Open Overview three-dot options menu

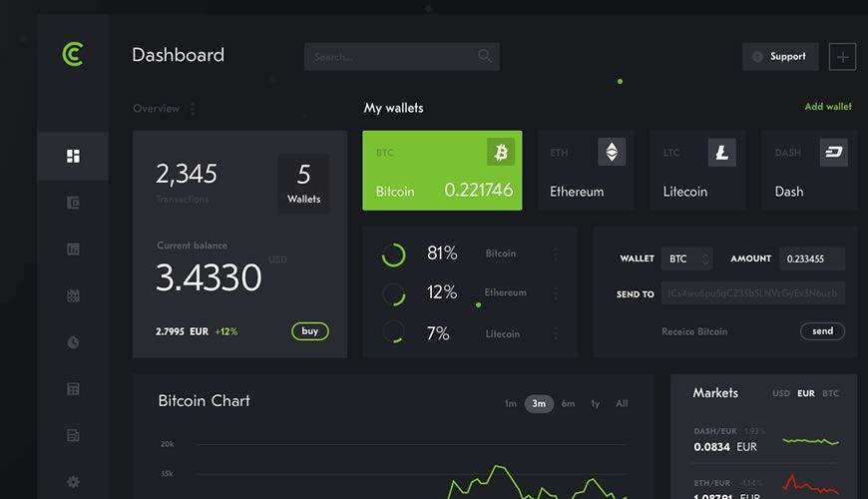(x=193, y=109)
